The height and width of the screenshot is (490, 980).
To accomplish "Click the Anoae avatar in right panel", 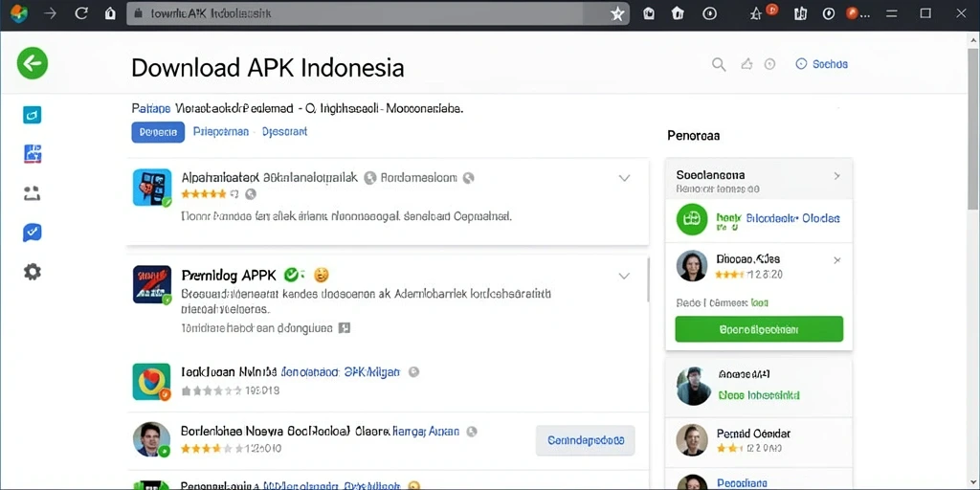I will 694,386.
